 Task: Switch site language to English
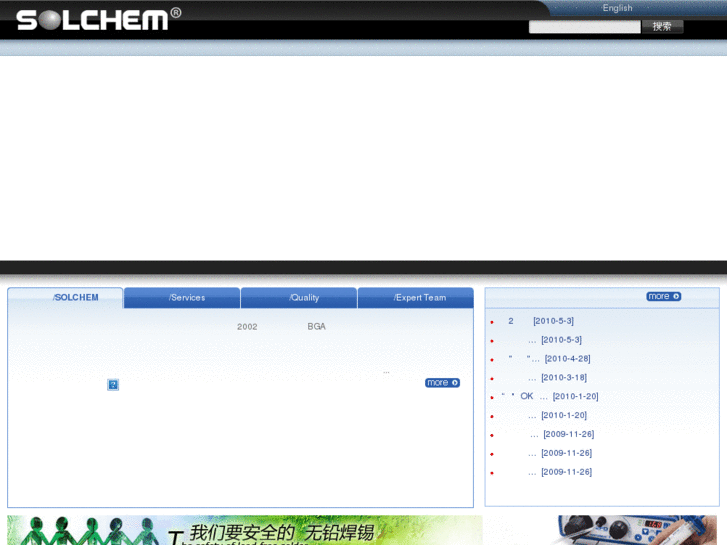click(x=617, y=8)
